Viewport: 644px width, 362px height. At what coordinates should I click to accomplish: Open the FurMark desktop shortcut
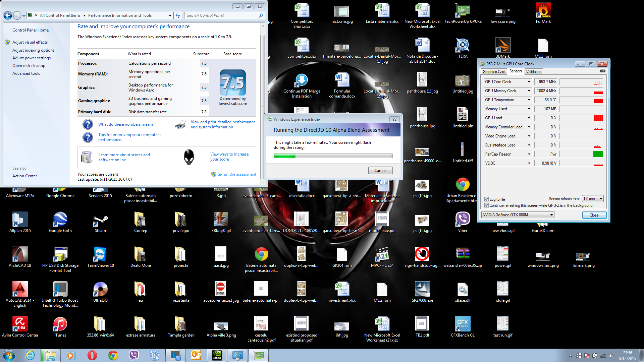coord(543,13)
